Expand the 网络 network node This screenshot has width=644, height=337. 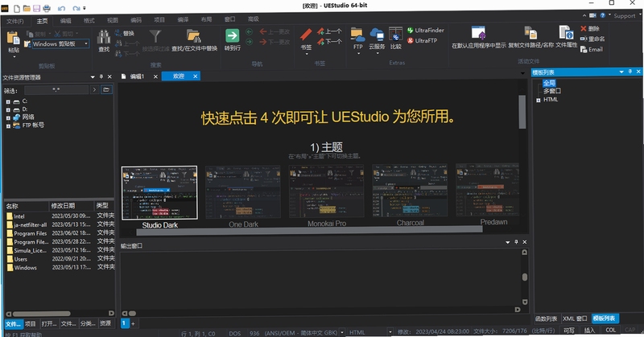point(8,118)
